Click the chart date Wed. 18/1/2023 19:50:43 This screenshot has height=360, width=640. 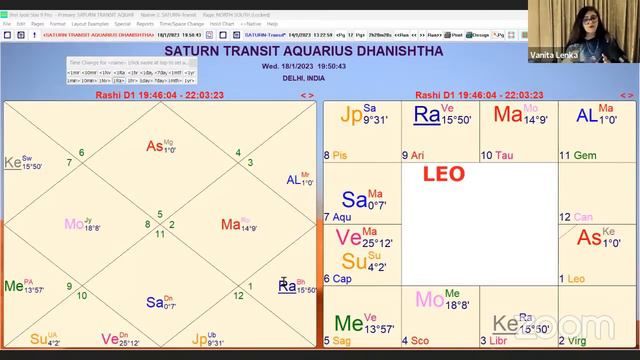point(304,66)
